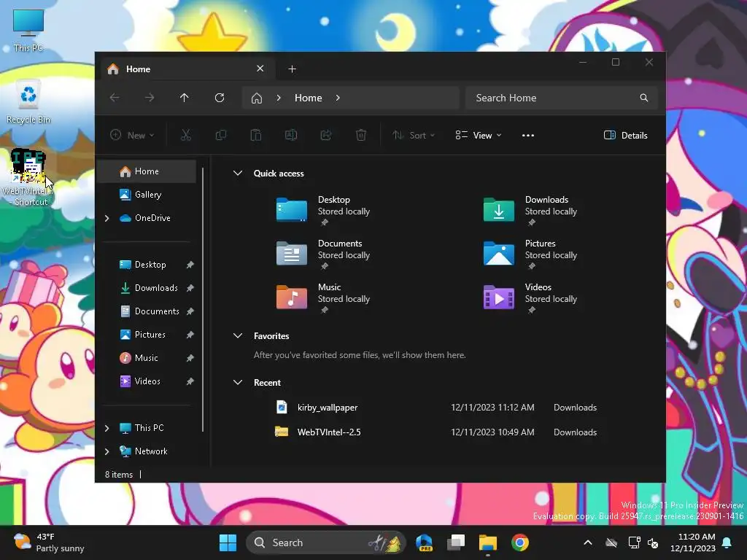Click the search magnifier icon in Search Home
The width and height of the screenshot is (747, 560).
tap(643, 98)
